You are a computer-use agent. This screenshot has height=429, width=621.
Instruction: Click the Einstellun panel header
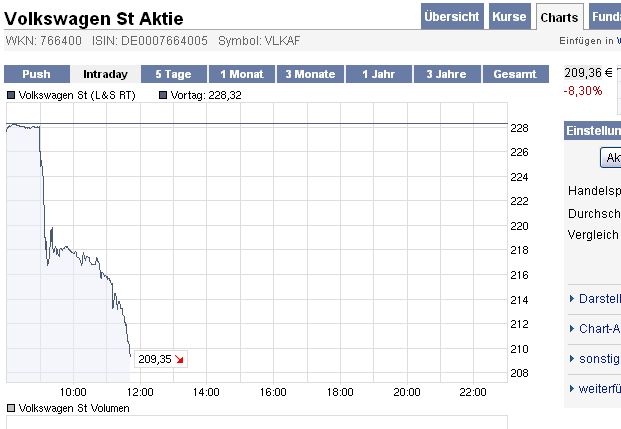point(592,131)
